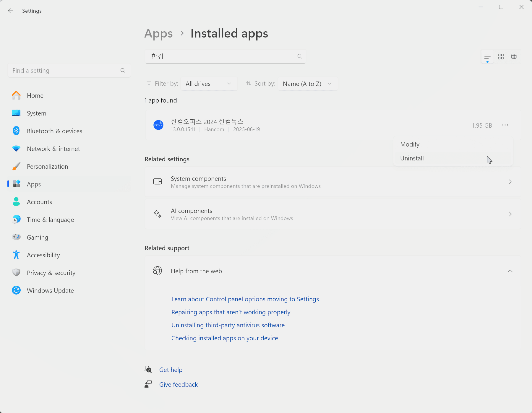Image resolution: width=532 pixels, height=413 pixels.
Task: Click the Give feedback person icon
Action: (x=148, y=384)
